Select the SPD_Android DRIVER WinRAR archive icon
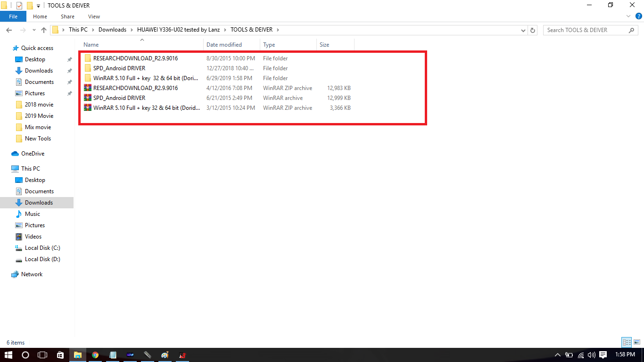 (x=87, y=98)
